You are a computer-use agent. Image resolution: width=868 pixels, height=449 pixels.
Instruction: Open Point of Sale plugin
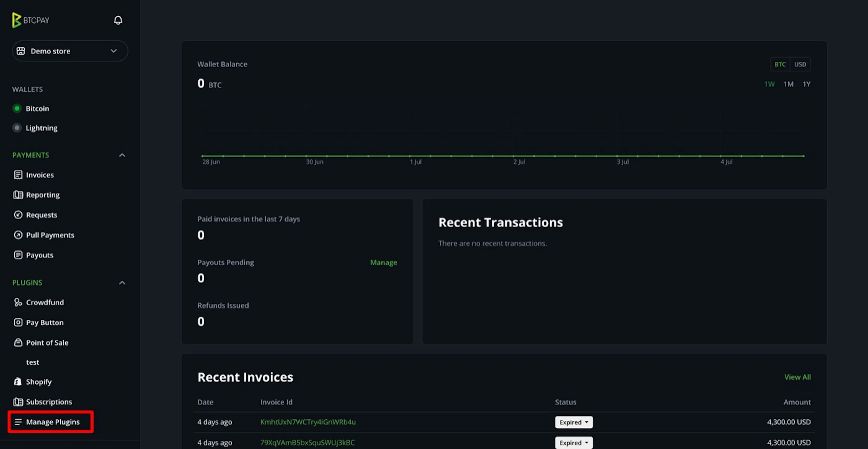tap(47, 343)
